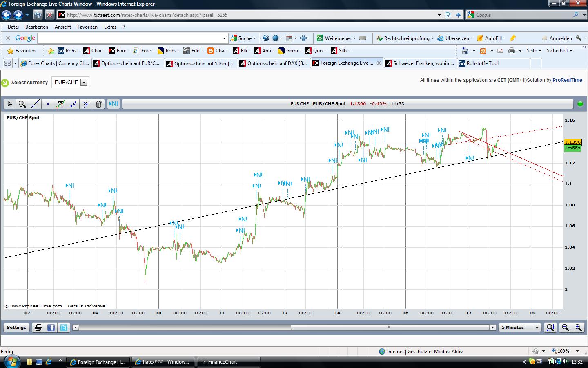Open the Weitergeben dropdown
Viewport: 588px width, 368px height.
pos(336,38)
